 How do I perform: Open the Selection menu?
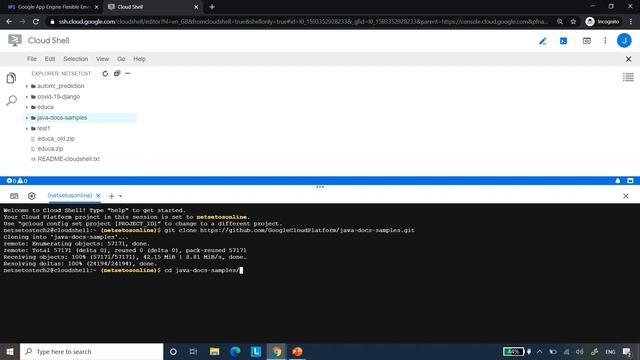(76, 59)
